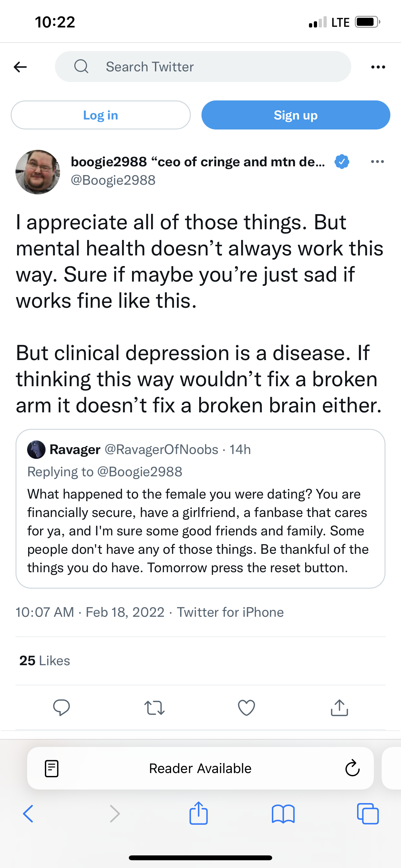Tap the Log in button
The image size is (401, 868).
pos(100,115)
